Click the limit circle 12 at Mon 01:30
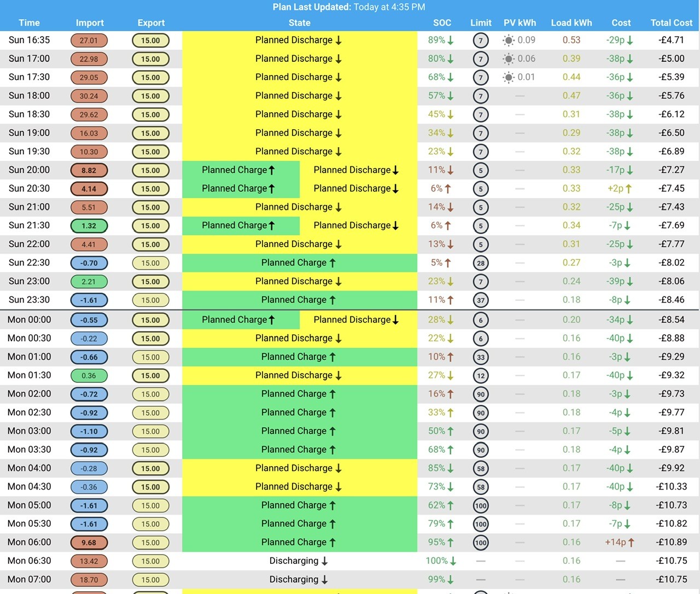This screenshot has width=700, height=594. click(x=481, y=376)
